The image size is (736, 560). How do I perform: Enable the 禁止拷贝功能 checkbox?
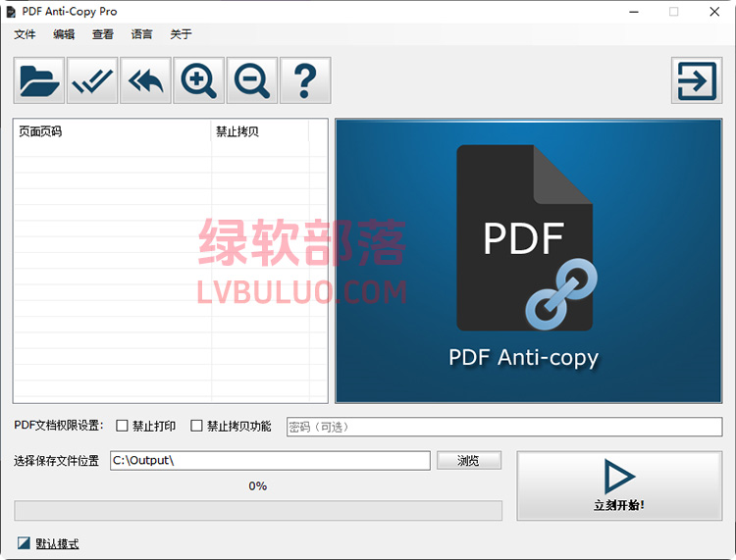pyautogui.click(x=196, y=426)
